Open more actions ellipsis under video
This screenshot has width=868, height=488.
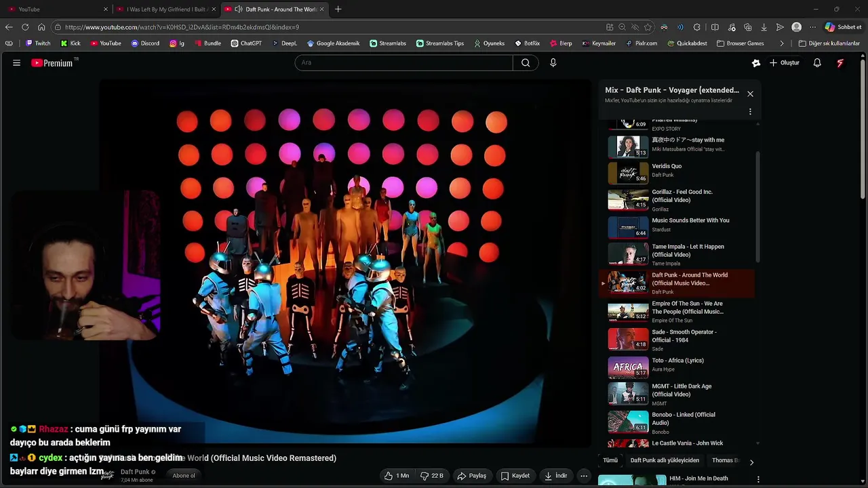pyautogui.click(x=584, y=476)
